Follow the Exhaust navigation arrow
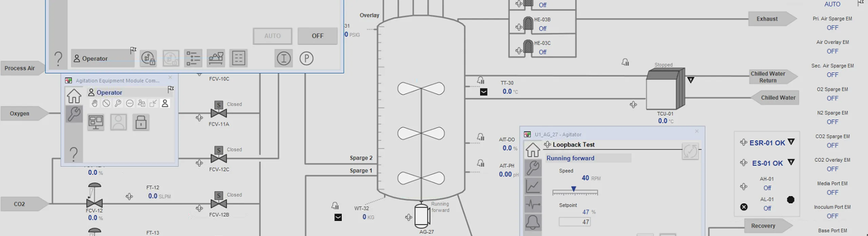The height and width of the screenshot is (236, 868). [772, 19]
